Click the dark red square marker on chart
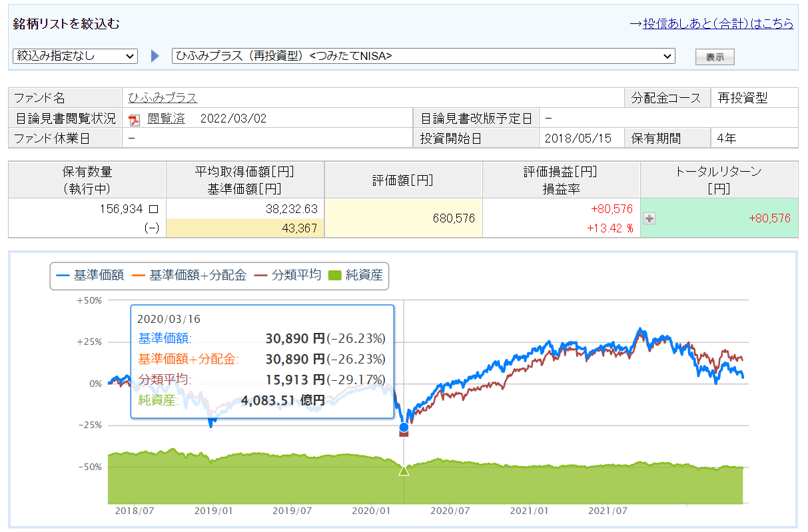Image resolution: width=808 pixels, height=532 pixels. click(x=404, y=433)
